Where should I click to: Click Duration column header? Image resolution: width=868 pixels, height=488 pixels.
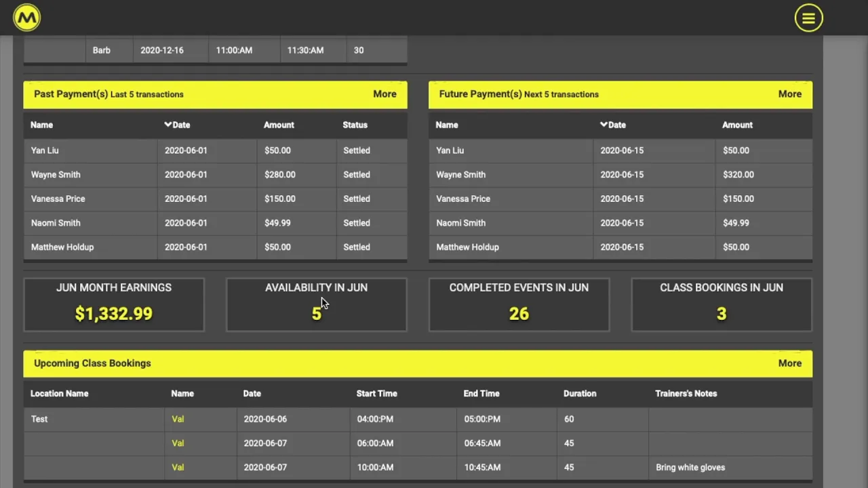580,394
